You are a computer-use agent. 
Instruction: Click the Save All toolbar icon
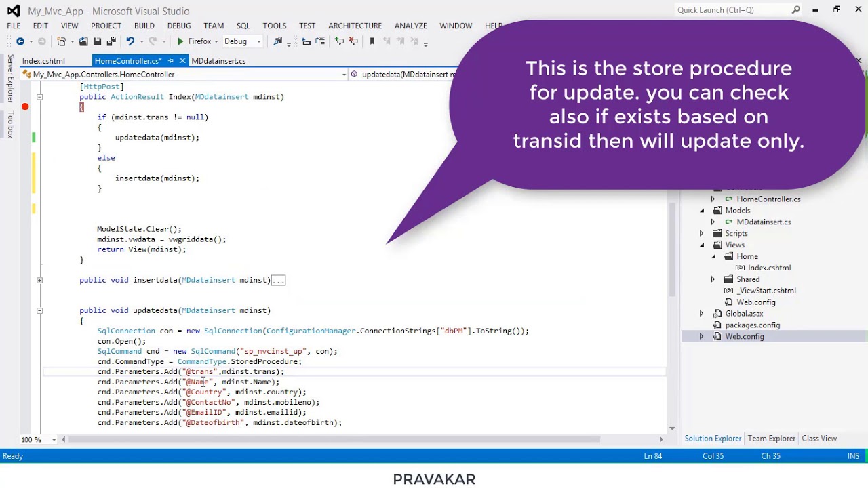111,41
